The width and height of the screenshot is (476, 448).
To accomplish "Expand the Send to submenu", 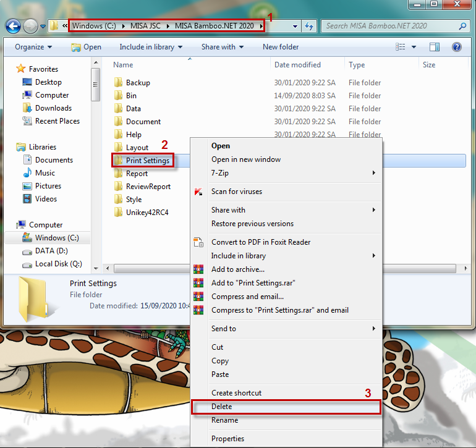I will pyautogui.click(x=286, y=328).
